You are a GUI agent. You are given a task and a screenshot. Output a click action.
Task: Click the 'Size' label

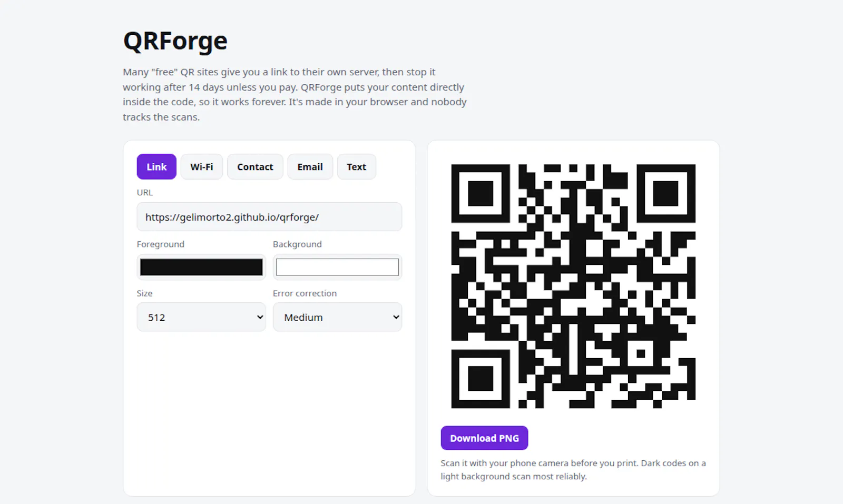[x=144, y=293]
